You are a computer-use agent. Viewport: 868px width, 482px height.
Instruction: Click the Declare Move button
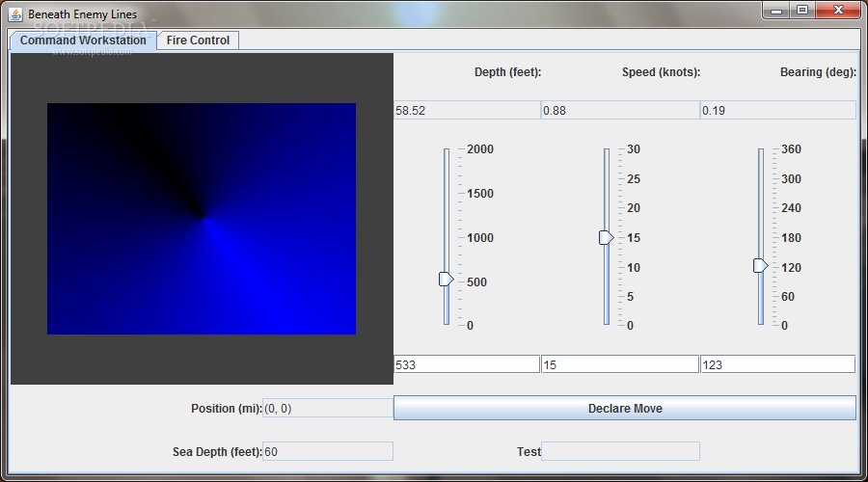click(x=624, y=408)
